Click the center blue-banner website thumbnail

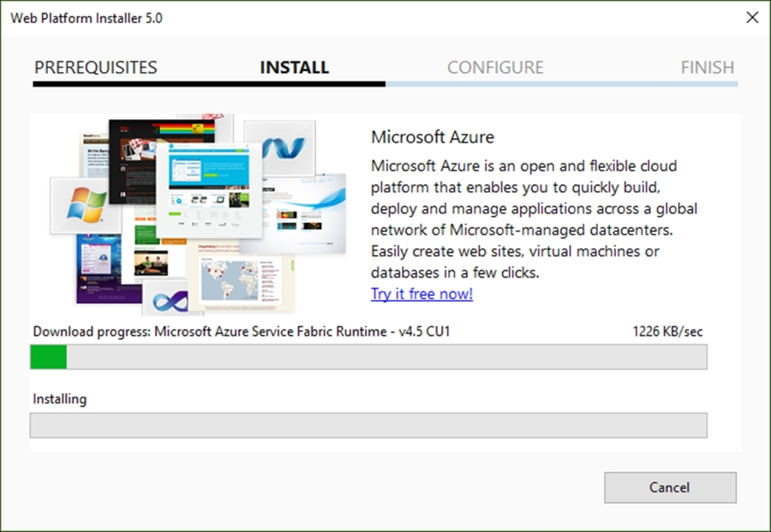(x=209, y=189)
